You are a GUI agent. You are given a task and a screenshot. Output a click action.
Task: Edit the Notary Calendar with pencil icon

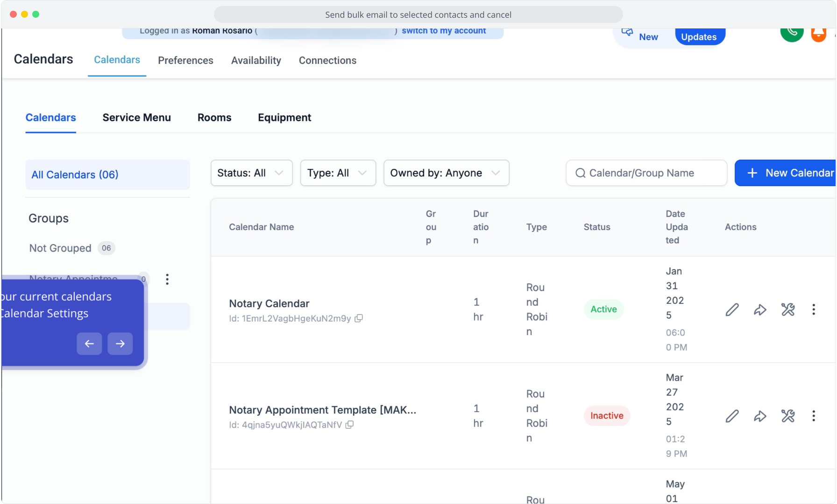click(732, 309)
